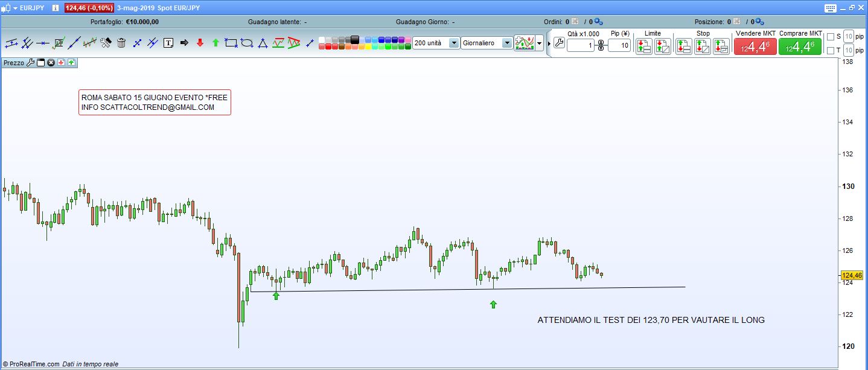Collapse the trading panel with black arrow
The image size is (868, 370).
pyautogui.click(x=549, y=43)
